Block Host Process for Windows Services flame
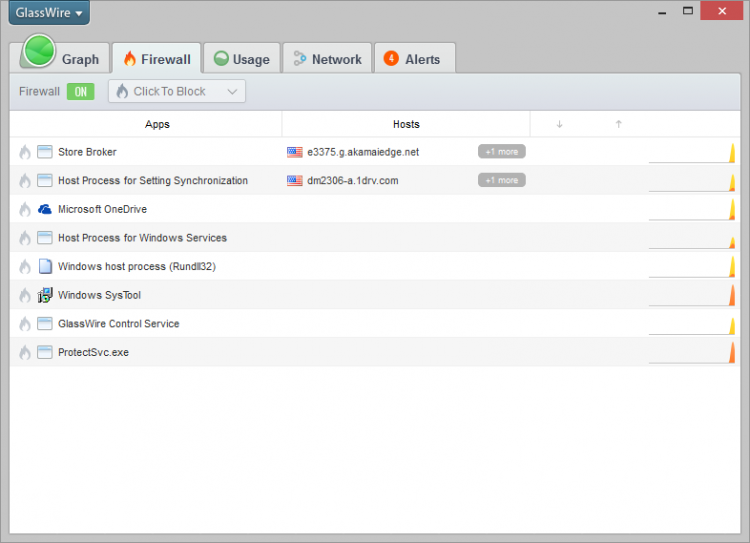750x543 pixels. coord(25,238)
